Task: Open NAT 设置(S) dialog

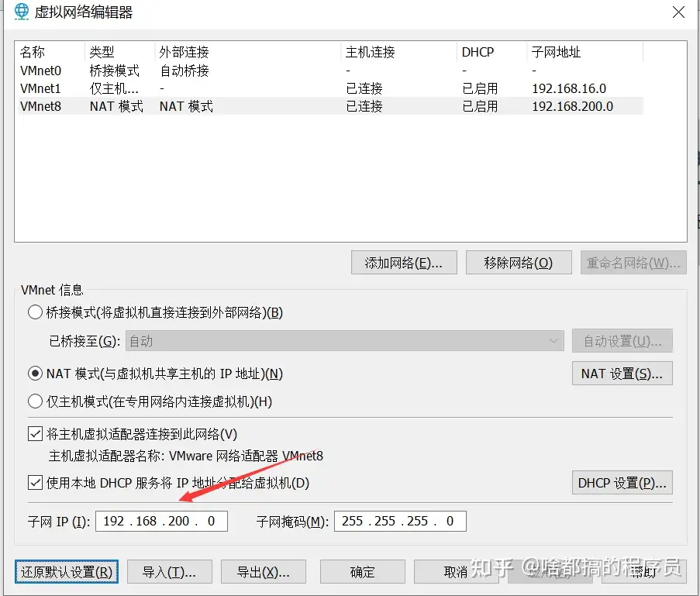Action: coord(622,374)
